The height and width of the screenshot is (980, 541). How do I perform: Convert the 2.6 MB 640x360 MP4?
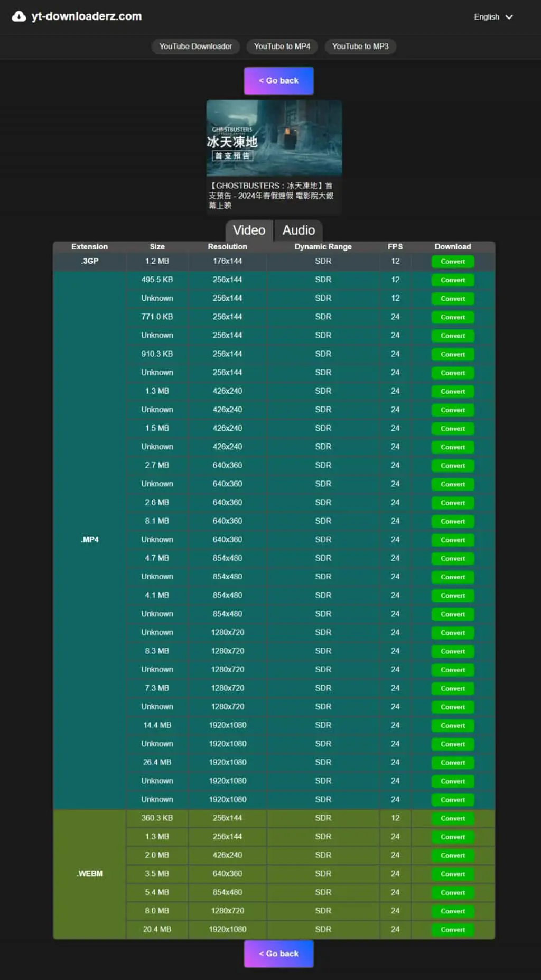(x=453, y=503)
